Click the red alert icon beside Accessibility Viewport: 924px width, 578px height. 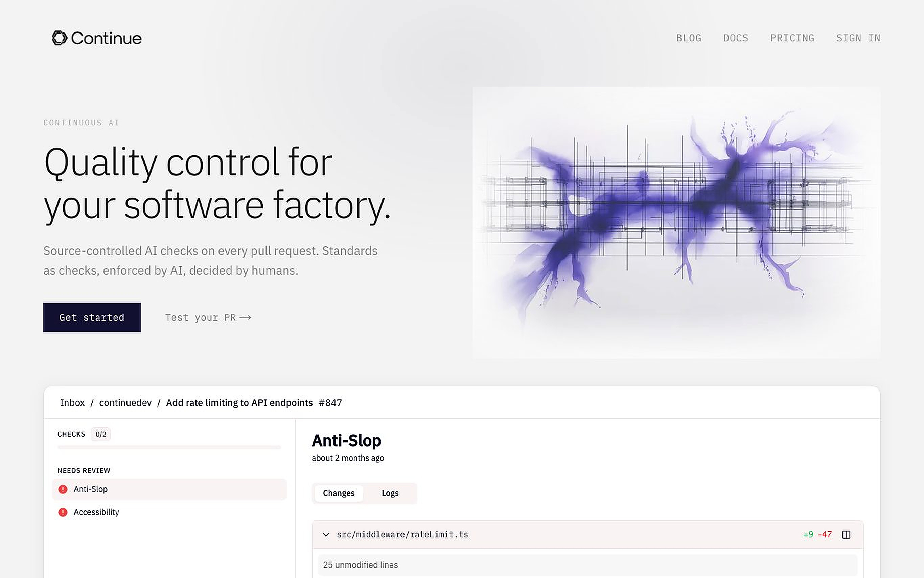(63, 512)
